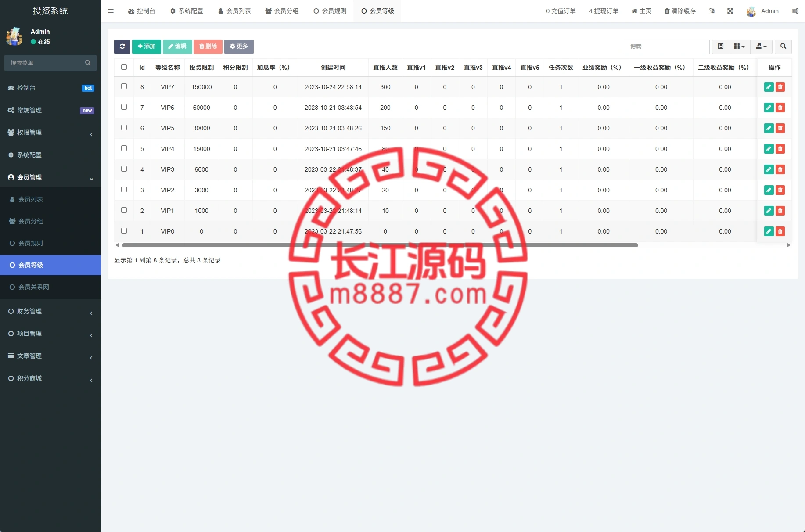Viewport: 805px width, 532px height.
Task: Expand 积分商城 sidebar menu
Action: (50, 378)
